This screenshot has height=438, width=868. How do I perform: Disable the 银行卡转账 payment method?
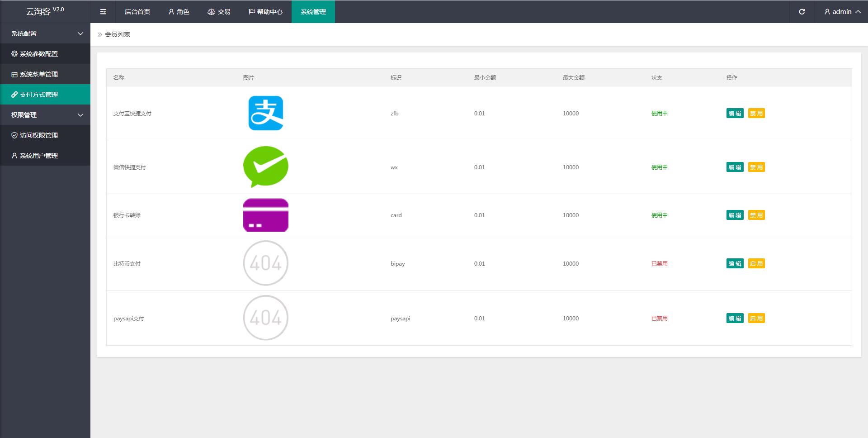[756, 215]
